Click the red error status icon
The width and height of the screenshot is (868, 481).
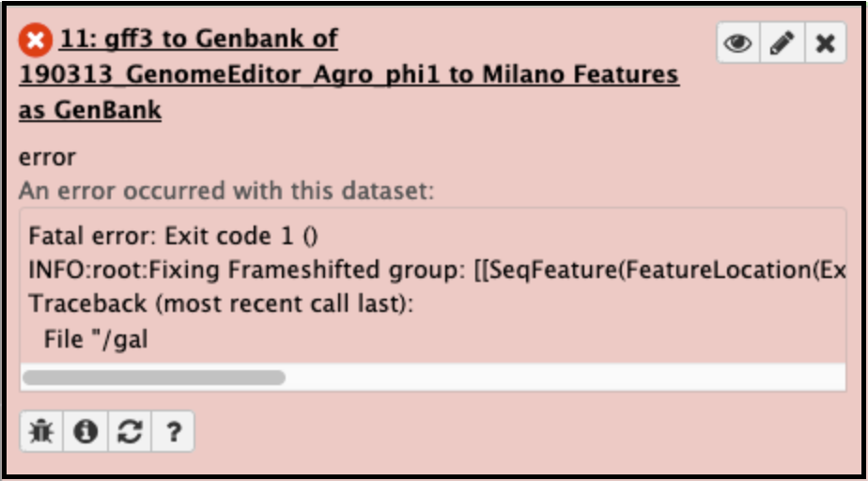point(36,39)
